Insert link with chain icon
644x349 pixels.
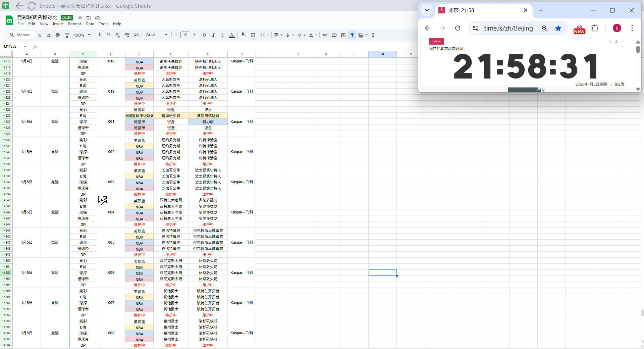(325, 35)
